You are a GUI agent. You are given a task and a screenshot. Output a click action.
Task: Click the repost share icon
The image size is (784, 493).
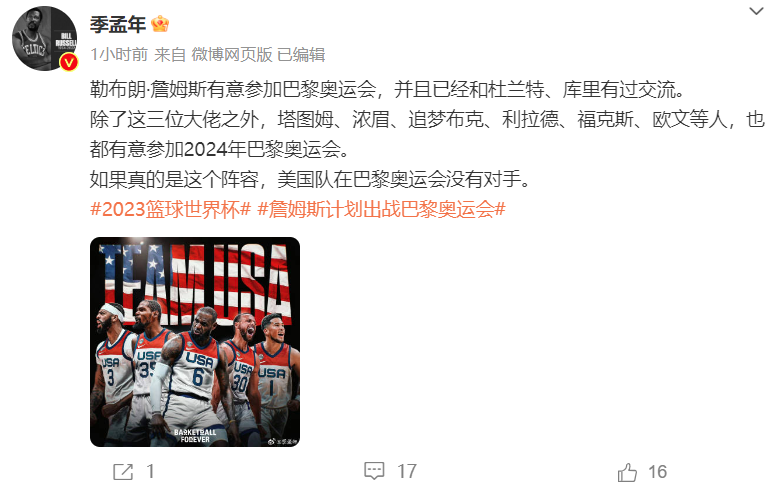123,472
